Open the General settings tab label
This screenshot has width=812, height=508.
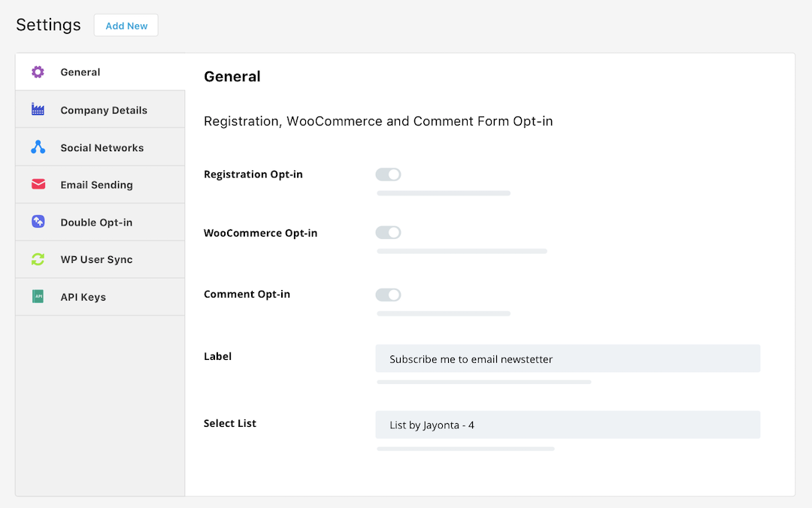(80, 72)
